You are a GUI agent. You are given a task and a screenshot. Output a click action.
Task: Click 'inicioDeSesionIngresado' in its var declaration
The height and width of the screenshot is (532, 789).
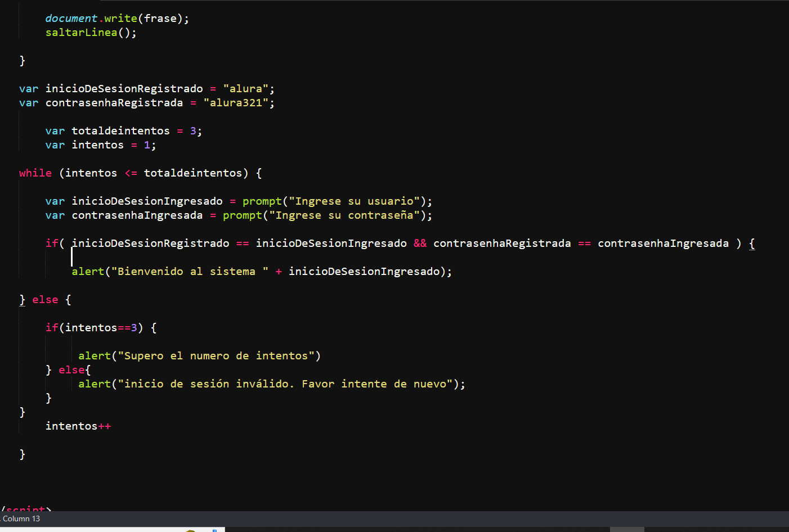coord(147,201)
